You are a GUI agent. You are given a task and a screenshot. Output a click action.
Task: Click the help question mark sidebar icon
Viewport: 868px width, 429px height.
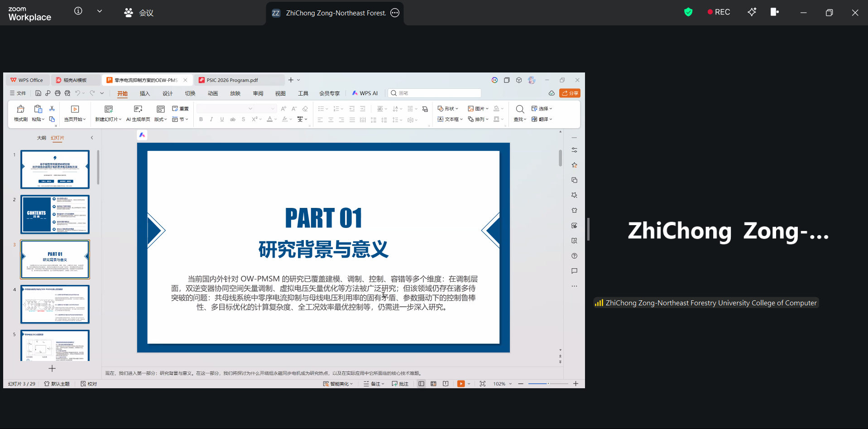(x=574, y=256)
